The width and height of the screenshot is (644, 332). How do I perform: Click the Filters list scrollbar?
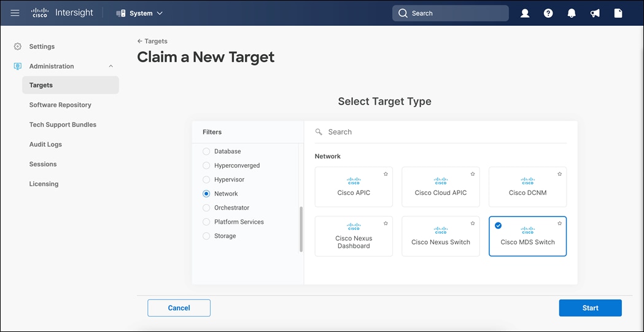[301, 229]
